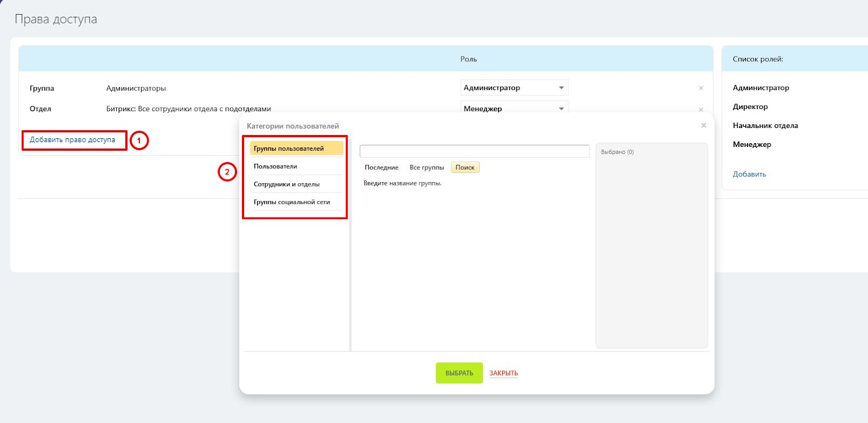Viewport: 868px width, 423px height.
Task: Remove the Администраторы group access row
Action: 701,88
